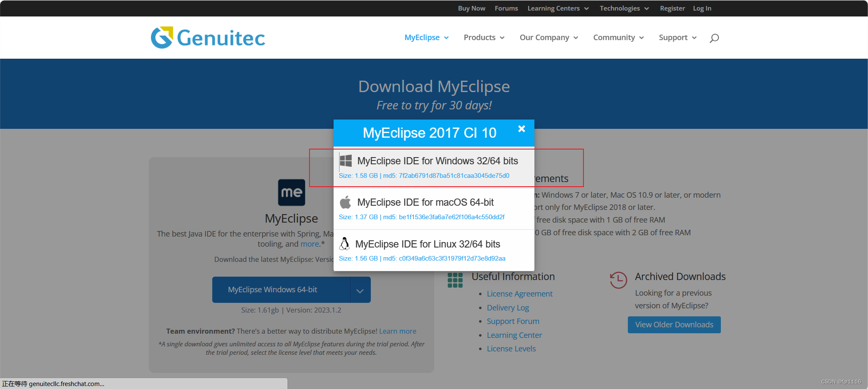Click the Genuitec logo
Image resolution: width=868 pixels, height=389 pixels.
208,37
